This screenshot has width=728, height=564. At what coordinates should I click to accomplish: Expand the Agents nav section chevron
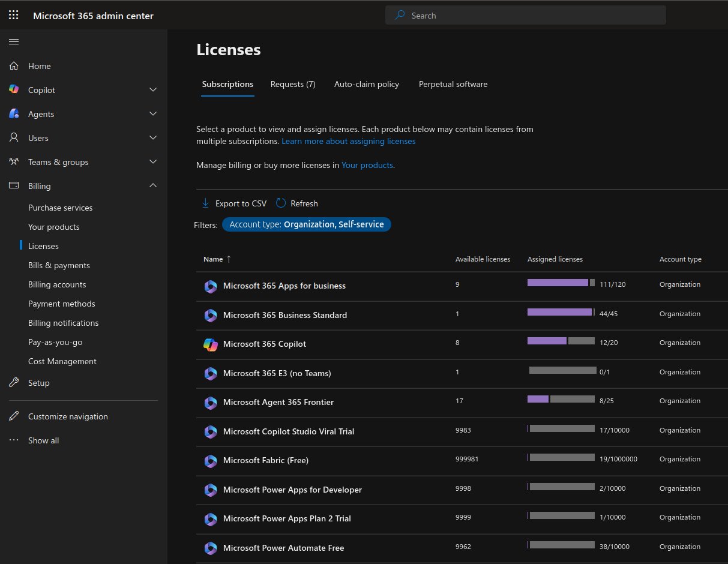pyautogui.click(x=153, y=114)
